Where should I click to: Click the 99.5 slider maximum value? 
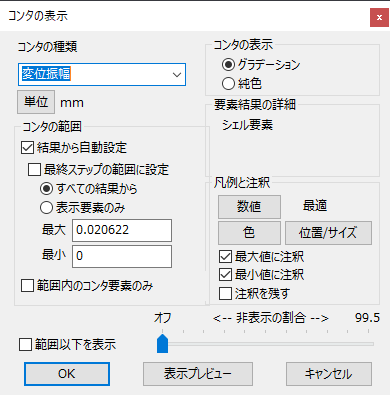tap(367, 318)
